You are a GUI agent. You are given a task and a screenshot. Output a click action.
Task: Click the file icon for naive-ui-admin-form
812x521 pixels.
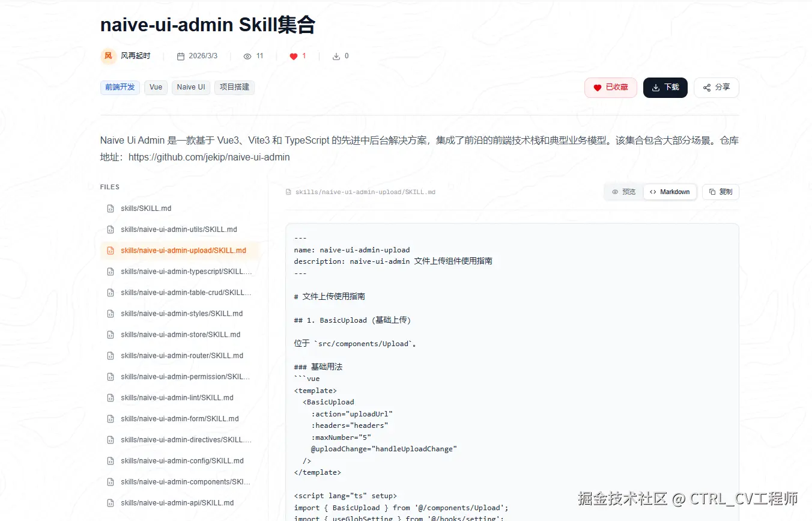pyautogui.click(x=111, y=419)
